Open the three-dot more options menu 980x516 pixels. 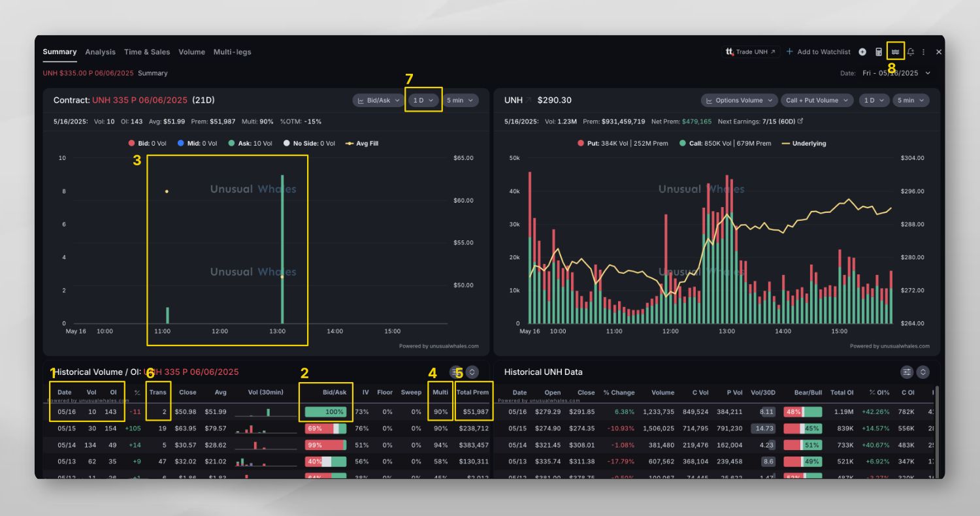(x=924, y=52)
